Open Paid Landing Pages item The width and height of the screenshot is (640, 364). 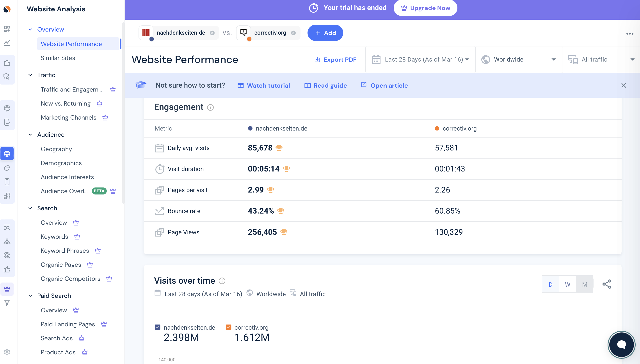[68, 324]
